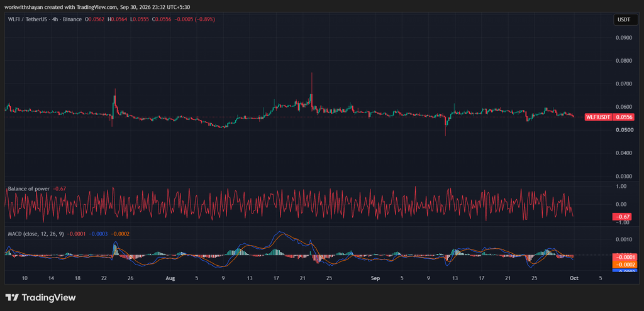Screen dimensions: 644x311
Task: Click the 0.0600 price axis label
Action: [623, 107]
